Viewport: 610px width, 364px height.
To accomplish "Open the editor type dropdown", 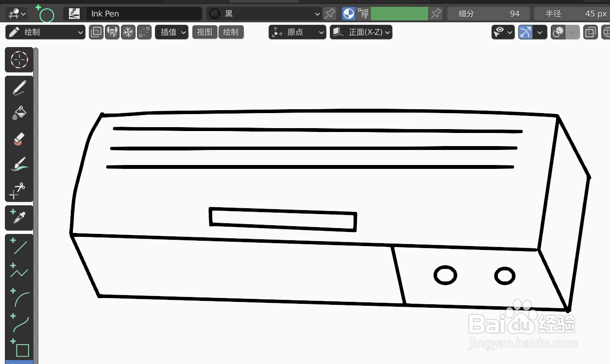I will [17, 14].
